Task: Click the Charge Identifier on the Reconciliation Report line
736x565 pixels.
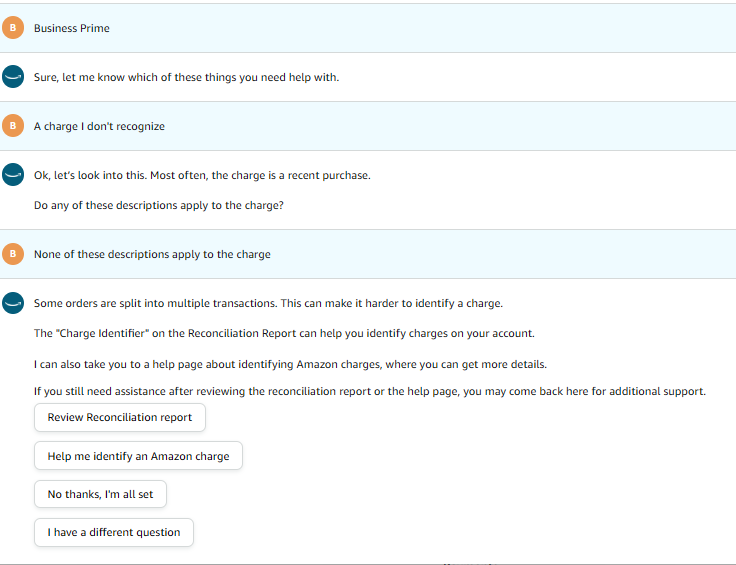Action: coord(284,334)
